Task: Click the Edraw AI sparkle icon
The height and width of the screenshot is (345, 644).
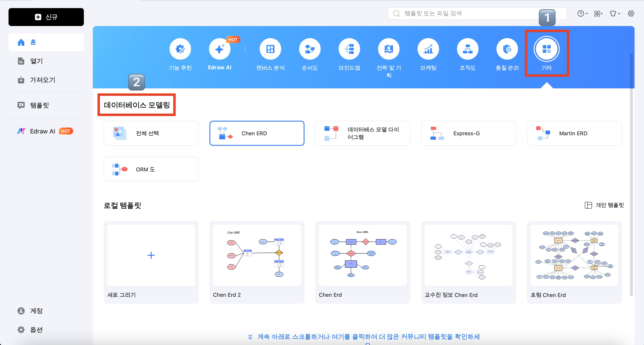Action: pos(220,49)
